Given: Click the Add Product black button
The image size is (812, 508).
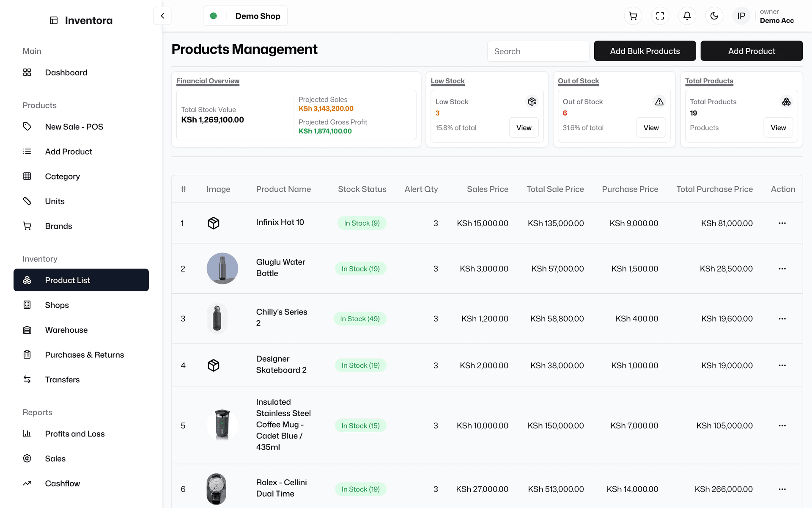Looking at the screenshot, I should pos(752,51).
